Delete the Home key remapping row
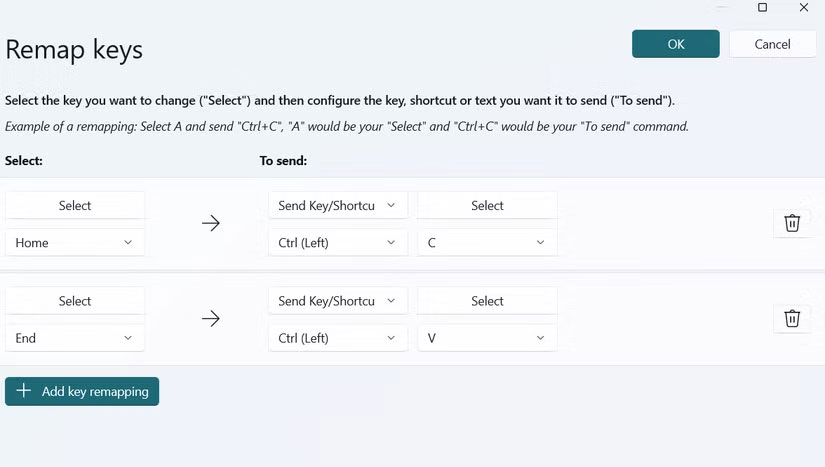Image resolution: width=825 pixels, height=467 pixels. pyautogui.click(x=792, y=223)
